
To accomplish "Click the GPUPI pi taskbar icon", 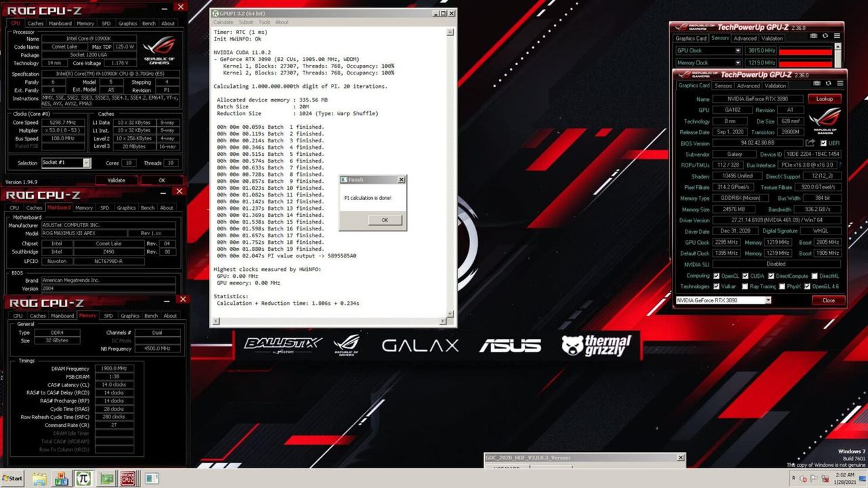I will pos(83,478).
